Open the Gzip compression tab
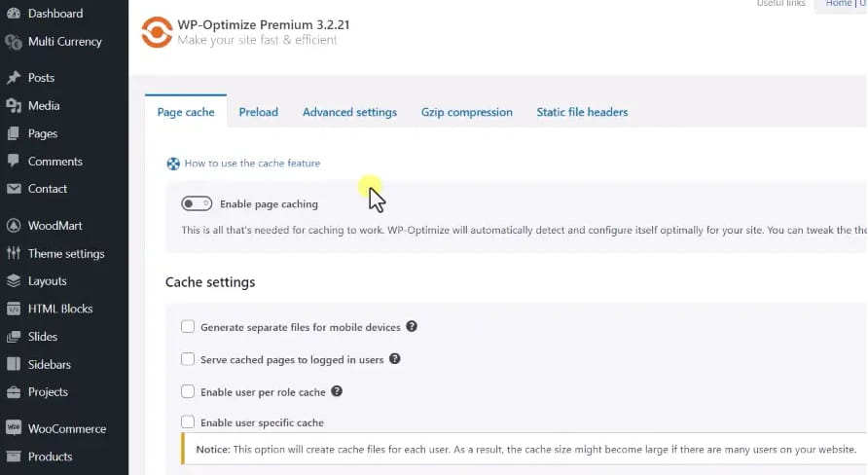The height and width of the screenshot is (475, 868). point(466,112)
